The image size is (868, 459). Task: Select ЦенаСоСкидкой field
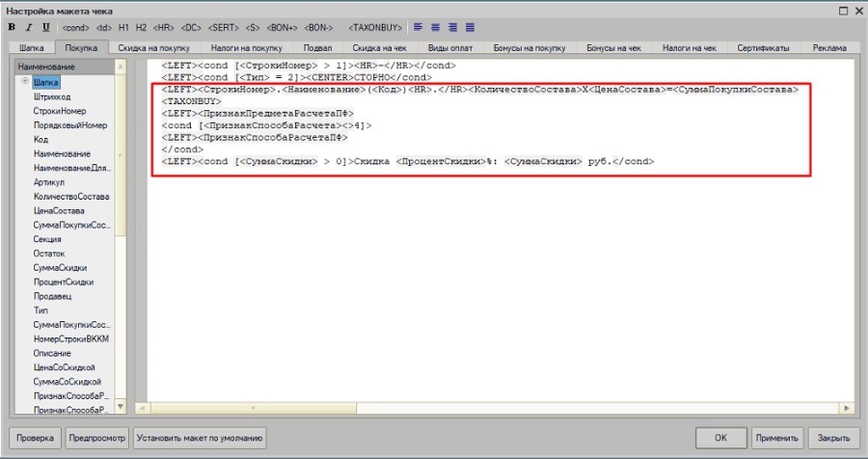click(65, 367)
